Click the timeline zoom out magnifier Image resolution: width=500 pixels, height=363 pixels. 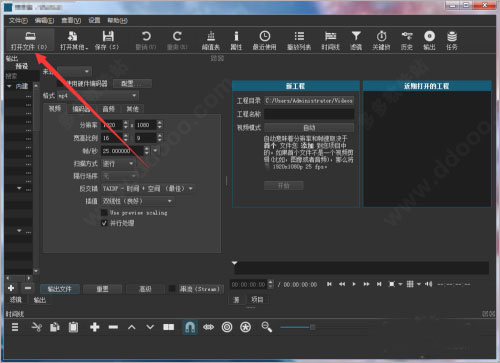pyautogui.click(x=267, y=327)
